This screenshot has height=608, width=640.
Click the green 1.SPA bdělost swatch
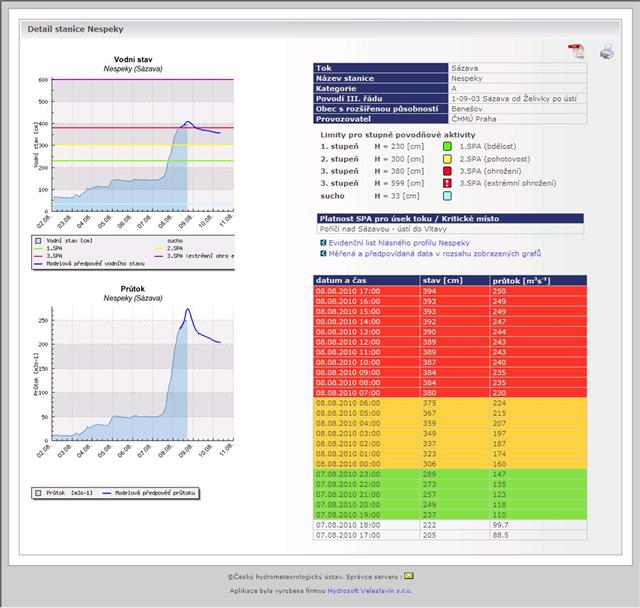point(447,146)
